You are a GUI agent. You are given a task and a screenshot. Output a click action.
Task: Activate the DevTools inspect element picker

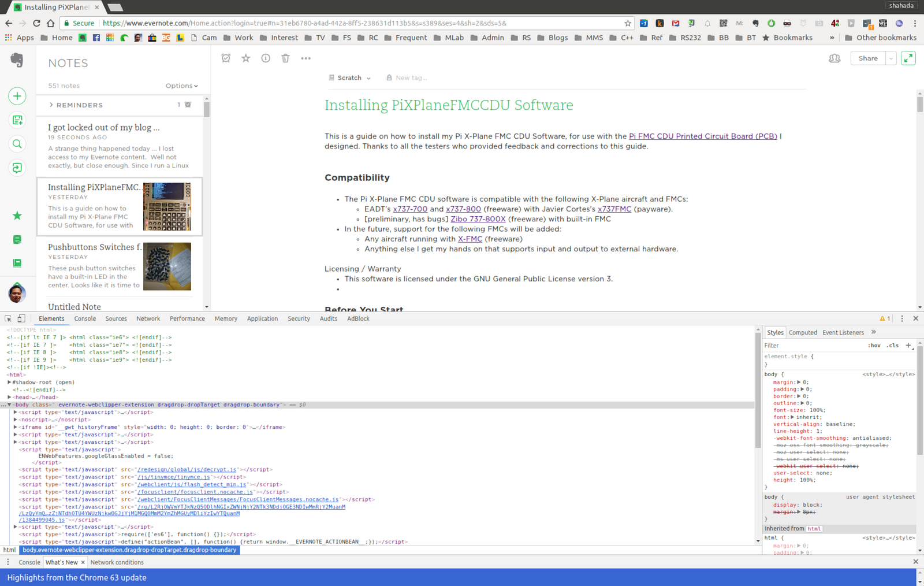[8, 318]
